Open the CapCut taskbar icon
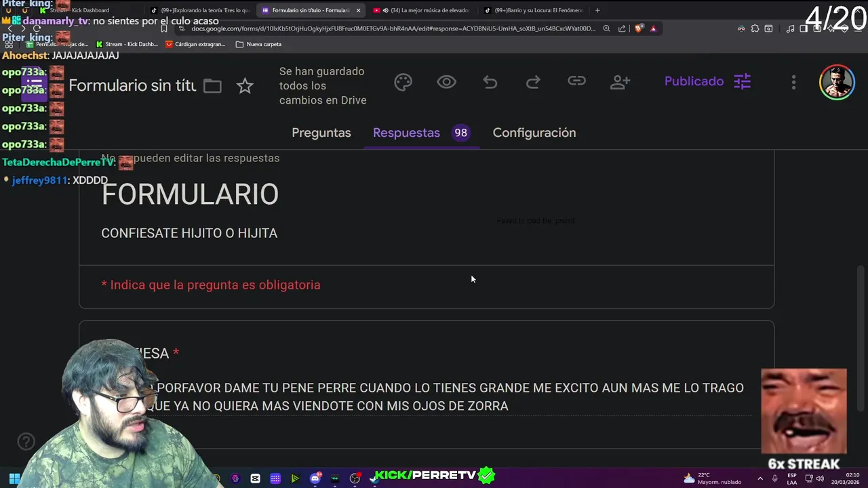Image resolution: width=868 pixels, height=488 pixels. [x=255, y=479]
